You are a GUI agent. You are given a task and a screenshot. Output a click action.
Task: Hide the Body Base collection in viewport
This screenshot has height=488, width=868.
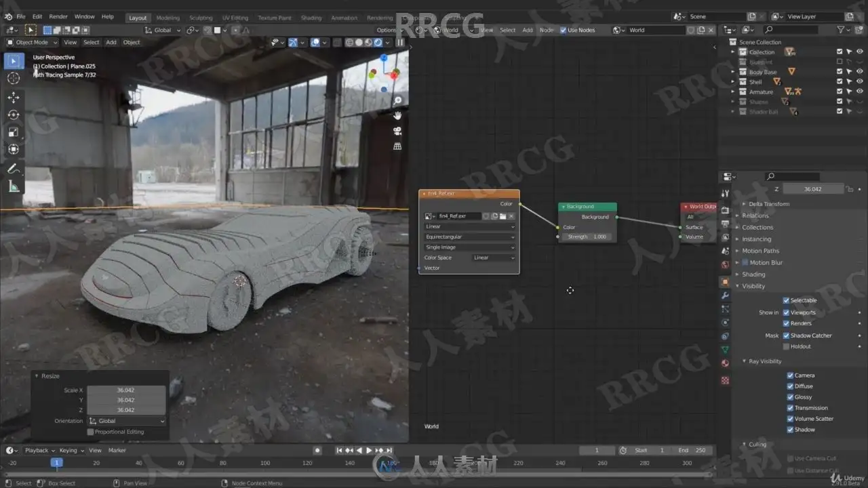click(859, 71)
